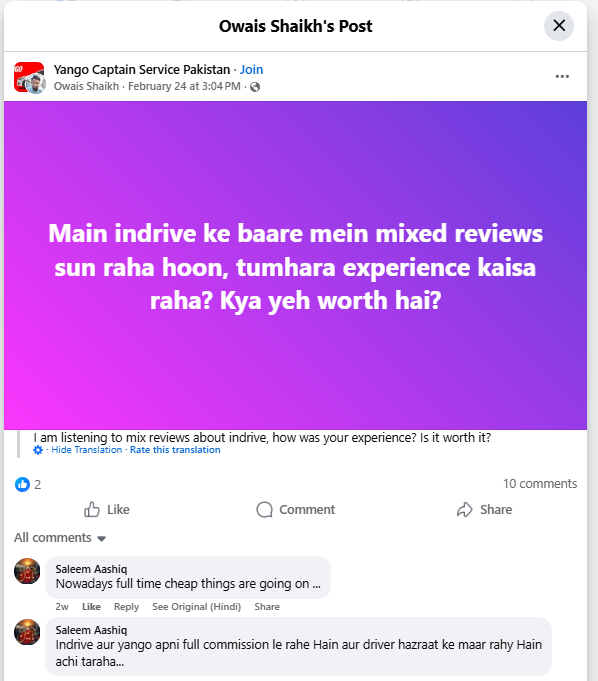Close the Owais Shaikh's Post dialog

click(x=558, y=26)
